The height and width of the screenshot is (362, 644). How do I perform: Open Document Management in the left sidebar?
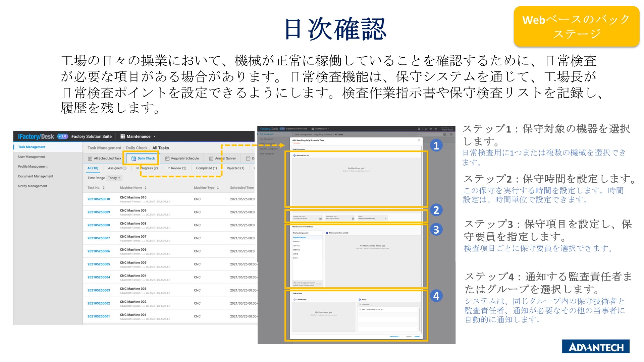(36, 176)
